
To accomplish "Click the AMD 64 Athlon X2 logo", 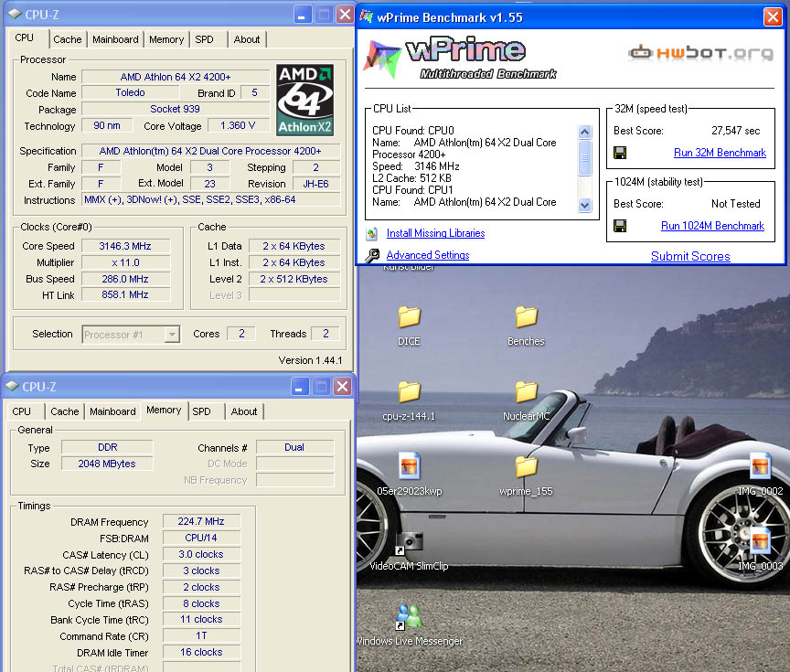I will (304, 100).
